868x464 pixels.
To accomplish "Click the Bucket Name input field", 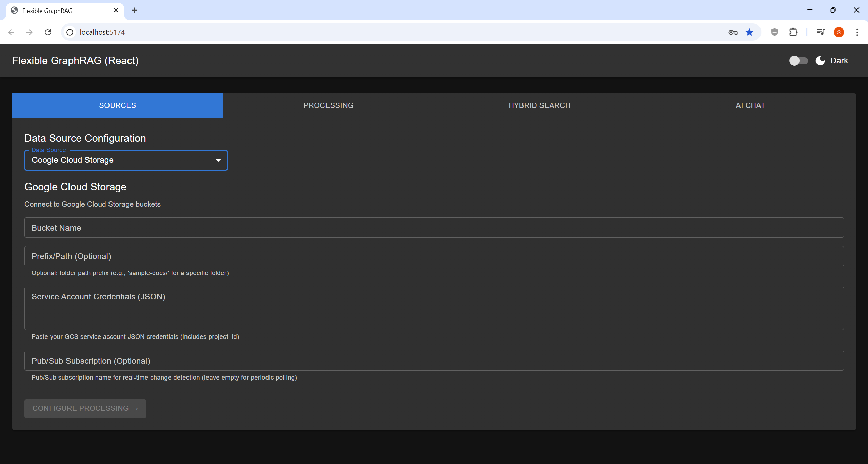I will click(x=434, y=228).
